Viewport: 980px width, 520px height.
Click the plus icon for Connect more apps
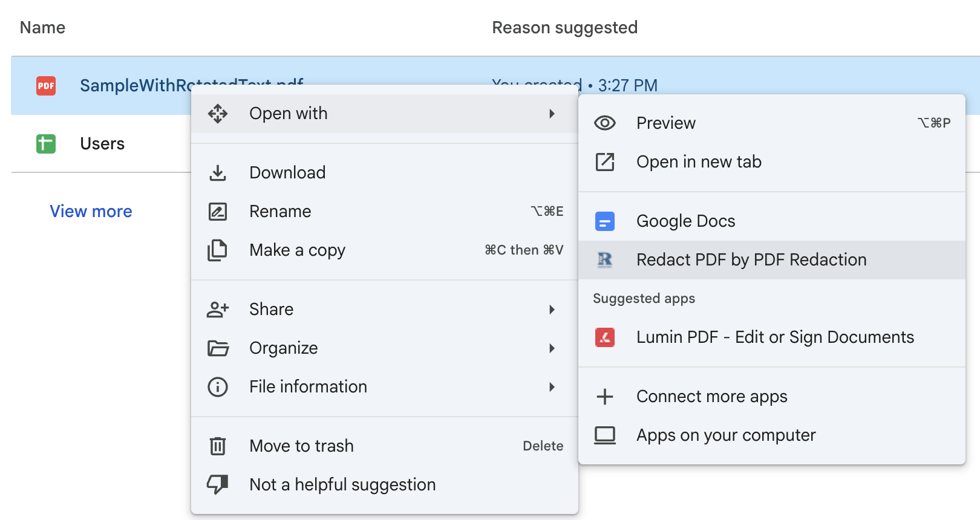pos(605,397)
